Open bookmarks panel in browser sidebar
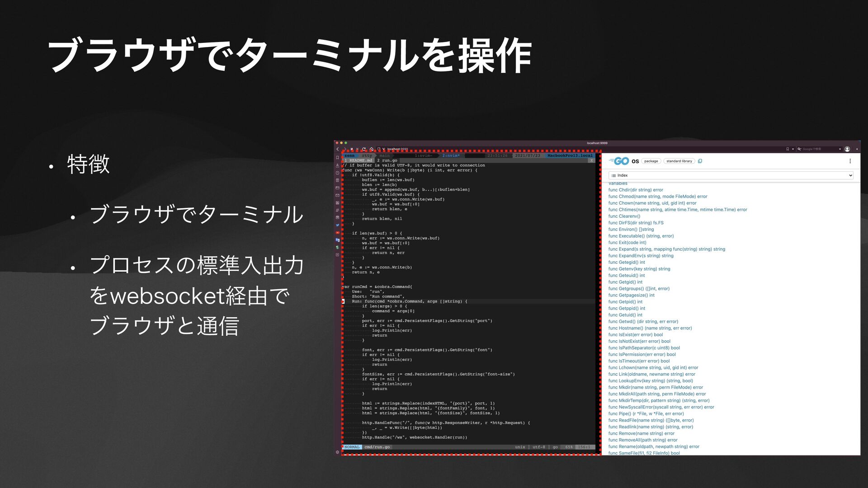The image size is (868, 488). (x=337, y=158)
